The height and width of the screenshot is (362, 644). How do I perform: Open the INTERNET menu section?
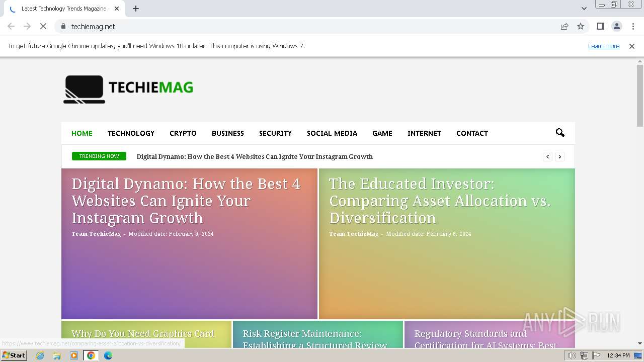coord(424,133)
